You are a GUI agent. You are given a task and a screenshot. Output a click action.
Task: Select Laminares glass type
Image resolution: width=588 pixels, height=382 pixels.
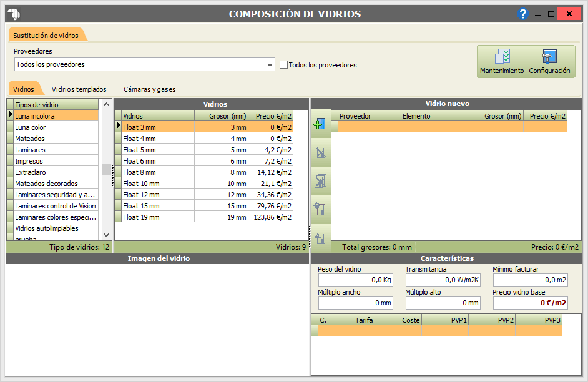[56, 150]
